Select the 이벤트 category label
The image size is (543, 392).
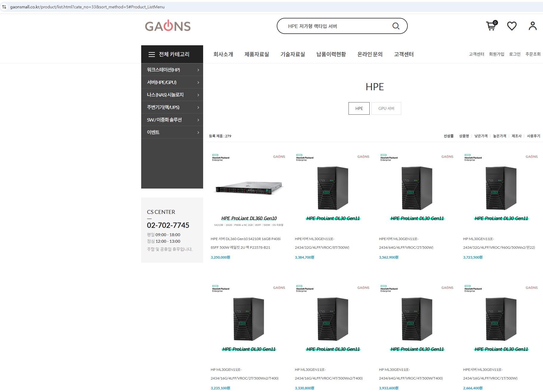(x=153, y=132)
